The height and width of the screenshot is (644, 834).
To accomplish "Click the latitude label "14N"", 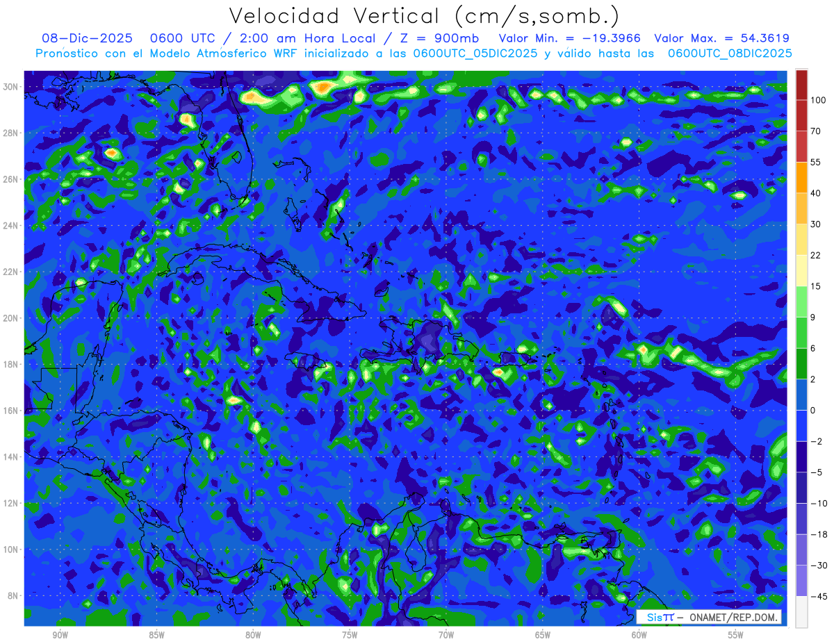I will point(10,457).
